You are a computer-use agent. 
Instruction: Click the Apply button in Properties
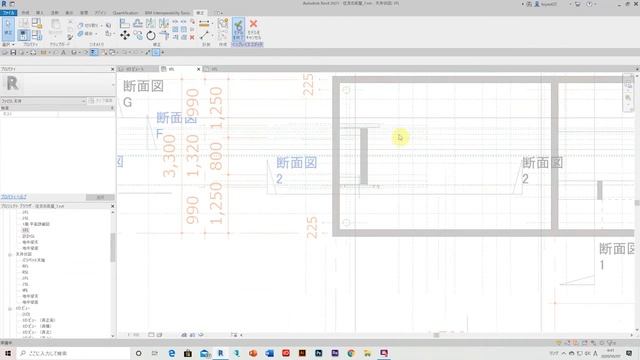click(100, 197)
